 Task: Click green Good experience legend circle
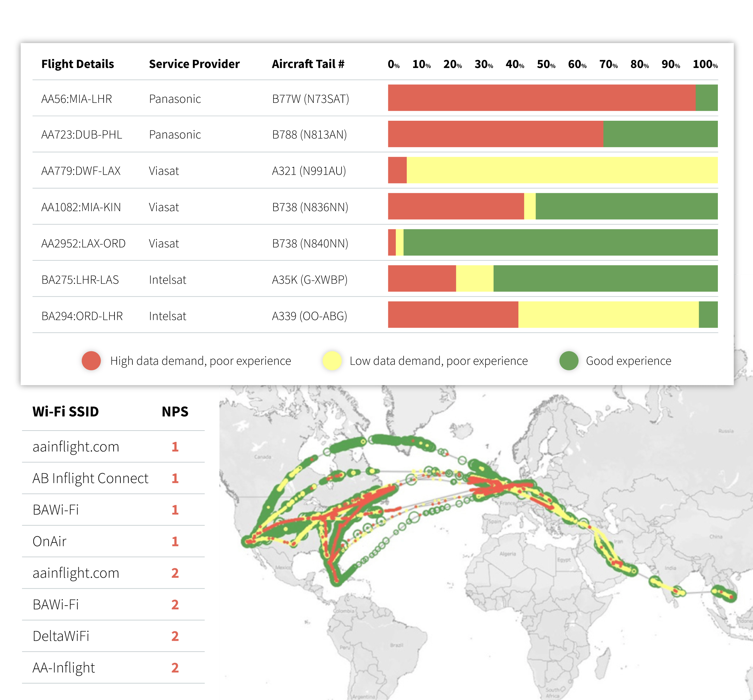click(569, 361)
